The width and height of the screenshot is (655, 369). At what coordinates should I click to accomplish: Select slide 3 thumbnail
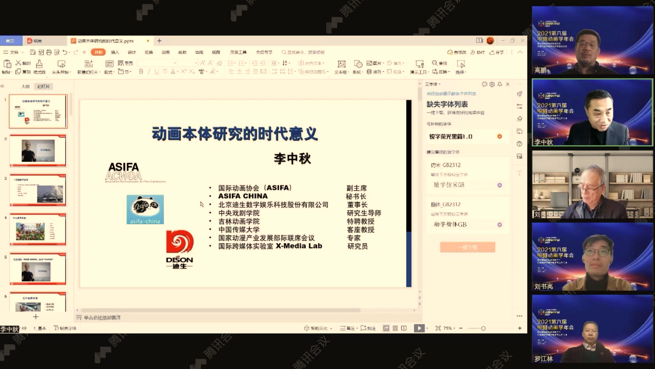(38, 190)
